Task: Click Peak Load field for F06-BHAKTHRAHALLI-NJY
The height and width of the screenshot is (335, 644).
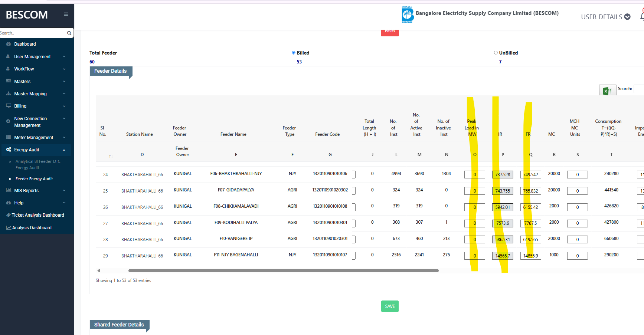Action: pos(474,174)
